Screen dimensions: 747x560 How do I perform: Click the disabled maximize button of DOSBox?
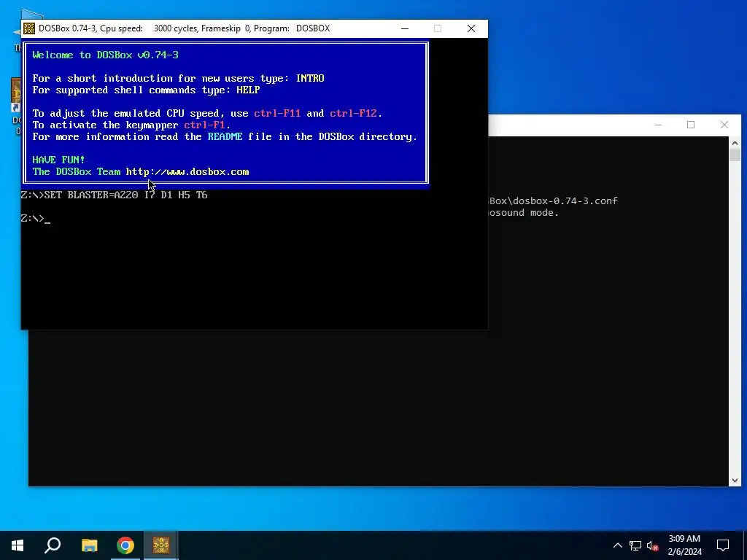tap(438, 28)
